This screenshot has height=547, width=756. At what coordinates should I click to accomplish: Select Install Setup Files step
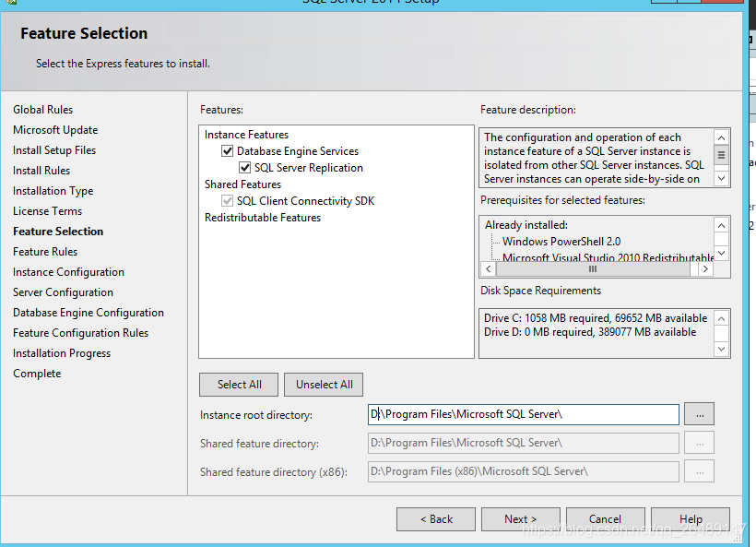tap(54, 150)
